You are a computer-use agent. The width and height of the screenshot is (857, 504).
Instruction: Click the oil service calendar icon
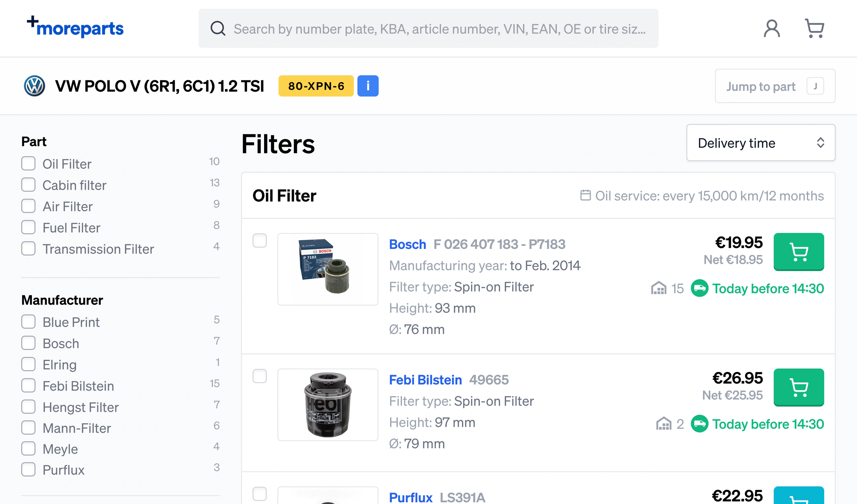point(585,195)
